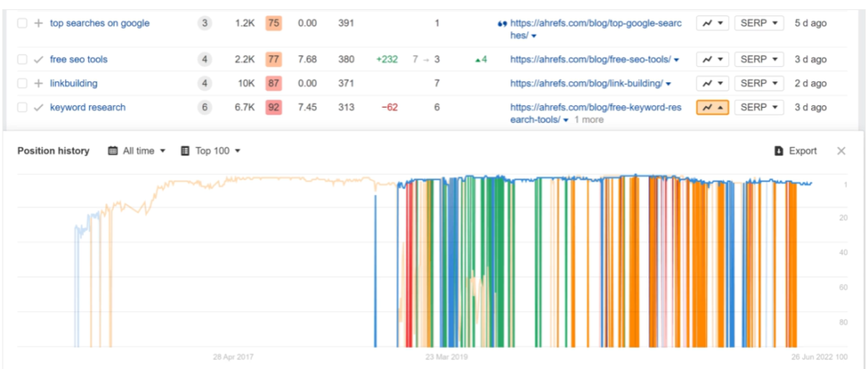Viewport: 868px width, 369px height.
Task: Expand the Top 100 positions dropdown
Action: pos(210,151)
